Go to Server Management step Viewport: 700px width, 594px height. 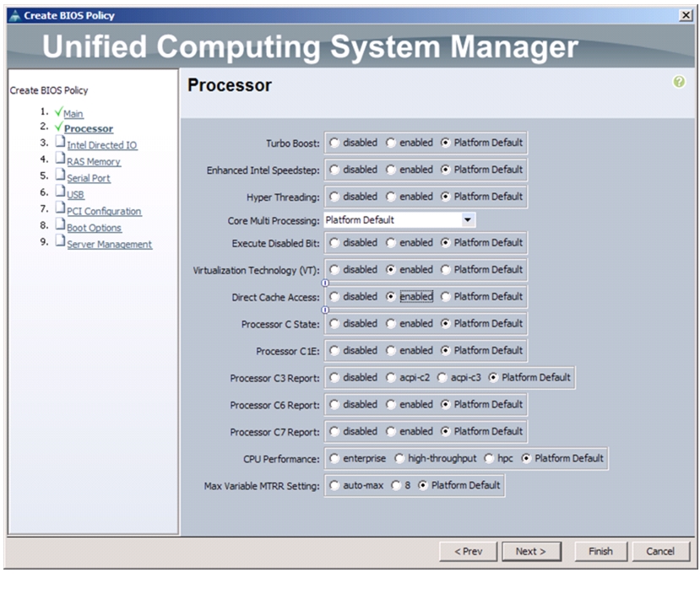[x=110, y=245]
